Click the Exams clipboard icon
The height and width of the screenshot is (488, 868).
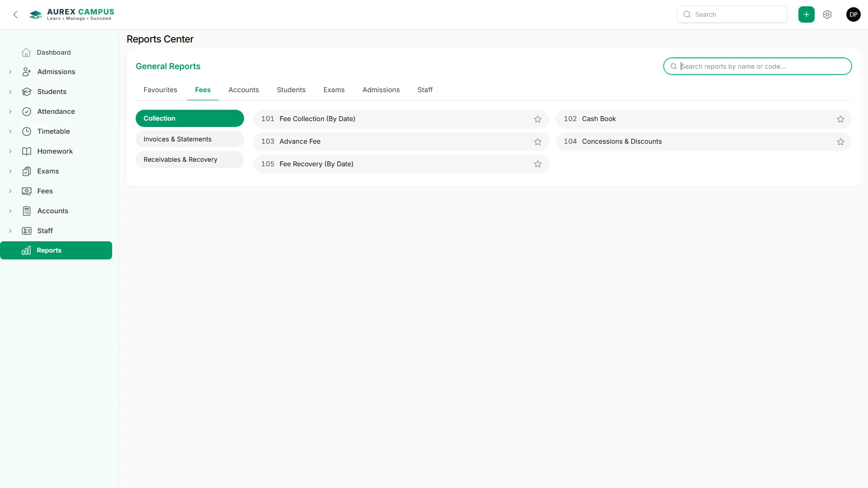click(x=27, y=171)
